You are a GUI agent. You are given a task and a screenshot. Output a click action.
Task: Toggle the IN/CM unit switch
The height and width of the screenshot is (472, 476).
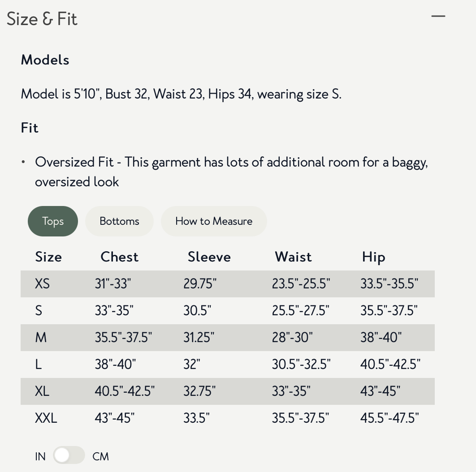[69, 455]
